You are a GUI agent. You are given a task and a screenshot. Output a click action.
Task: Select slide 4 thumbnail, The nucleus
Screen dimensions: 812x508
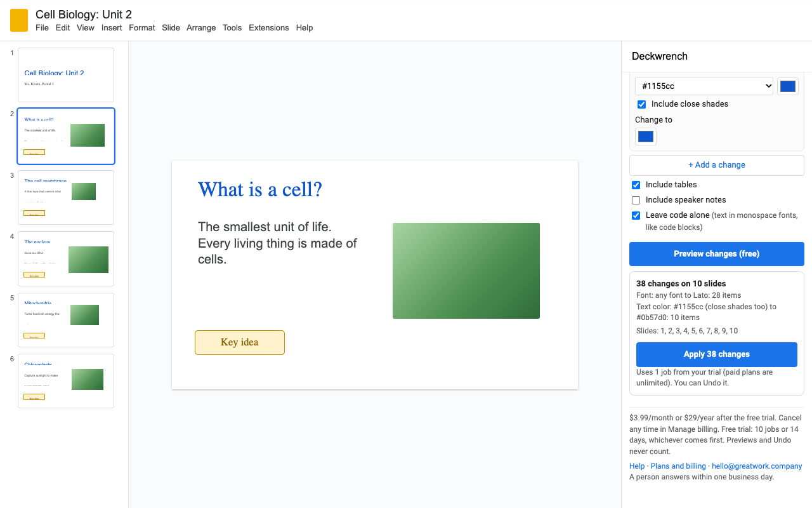(66, 258)
